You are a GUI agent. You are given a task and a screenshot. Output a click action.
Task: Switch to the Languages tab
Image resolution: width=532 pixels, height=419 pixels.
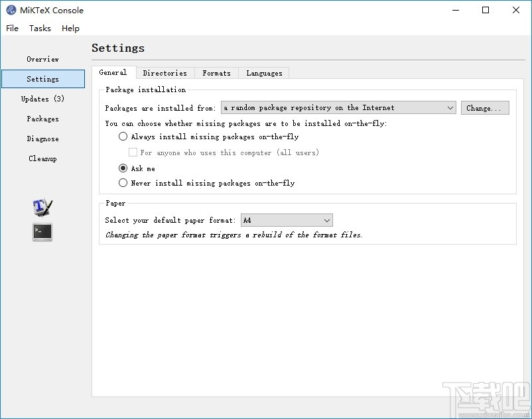[264, 73]
